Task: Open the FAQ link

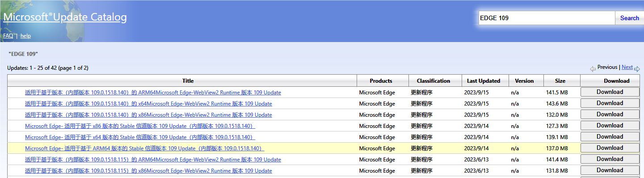Action: (8, 36)
